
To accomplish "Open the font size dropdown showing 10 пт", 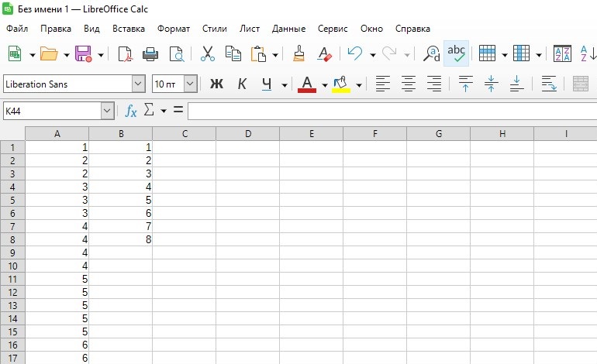I will (x=190, y=84).
